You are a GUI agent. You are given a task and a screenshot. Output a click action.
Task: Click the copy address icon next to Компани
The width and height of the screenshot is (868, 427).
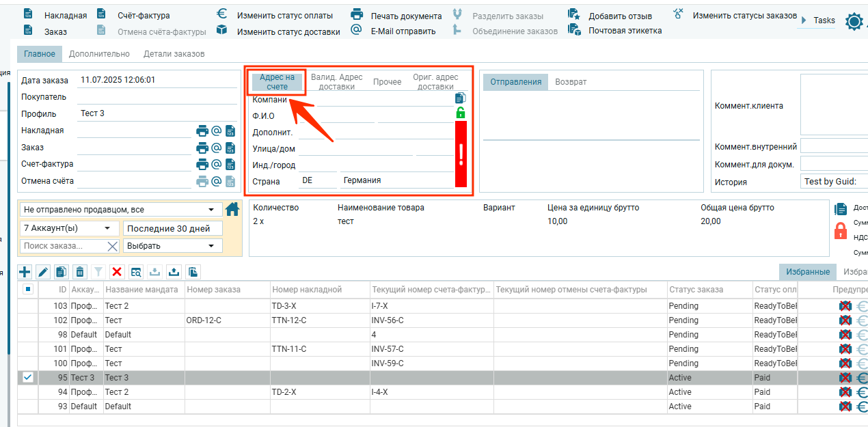(x=461, y=98)
